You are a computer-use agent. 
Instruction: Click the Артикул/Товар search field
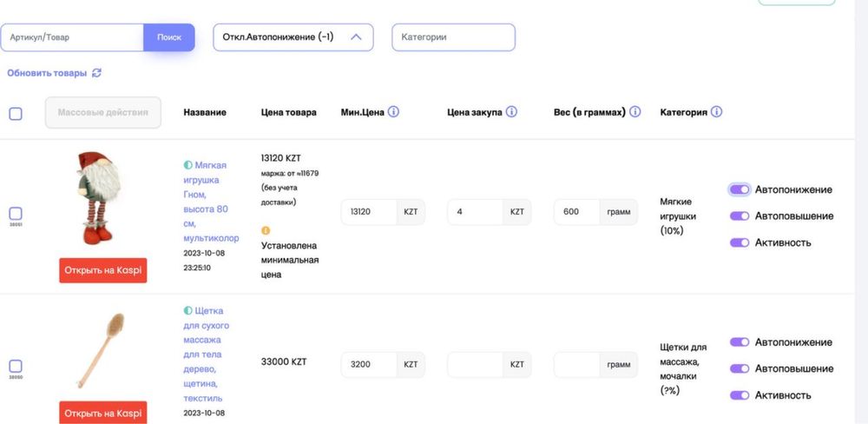(x=72, y=37)
